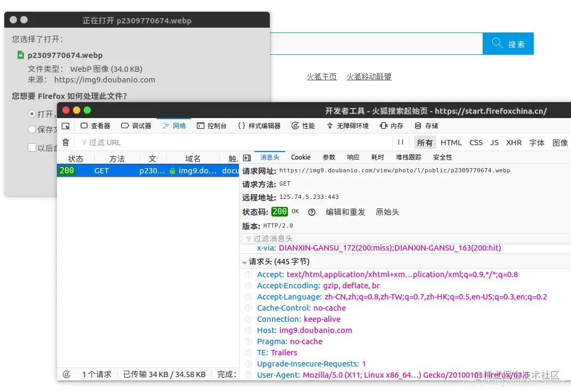Select the 保存文件 radio in download dialog

[32, 129]
